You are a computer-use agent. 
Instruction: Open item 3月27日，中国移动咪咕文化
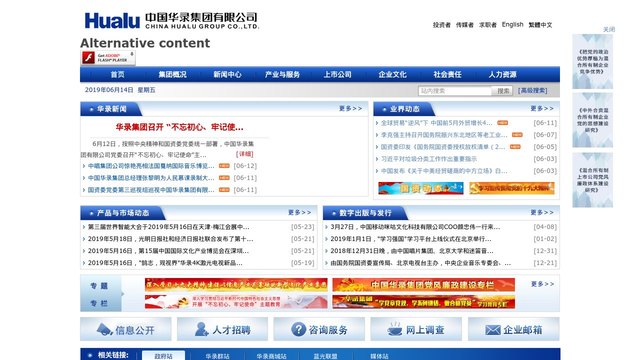tap(415, 227)
